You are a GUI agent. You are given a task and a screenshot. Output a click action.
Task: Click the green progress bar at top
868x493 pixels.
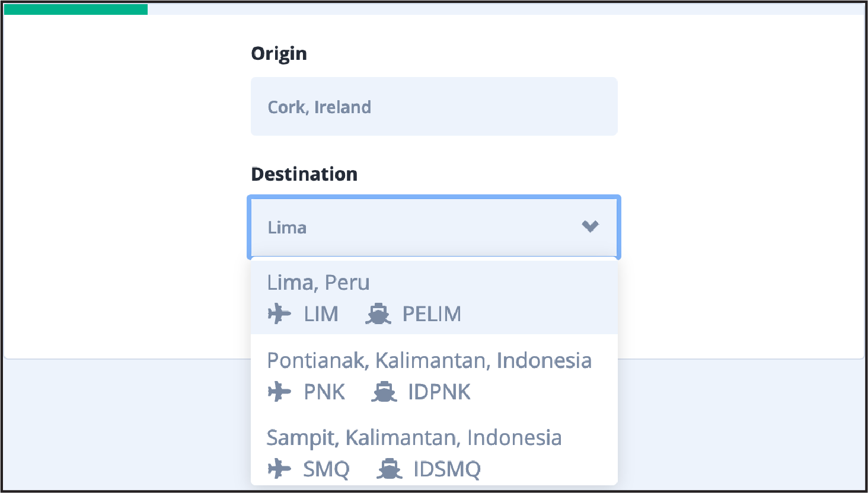(76, 9)
